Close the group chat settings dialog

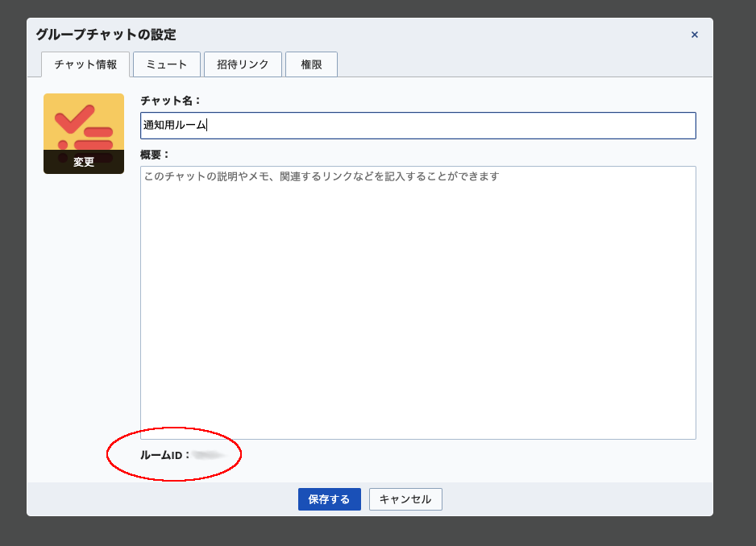click(x=694, y=35)
